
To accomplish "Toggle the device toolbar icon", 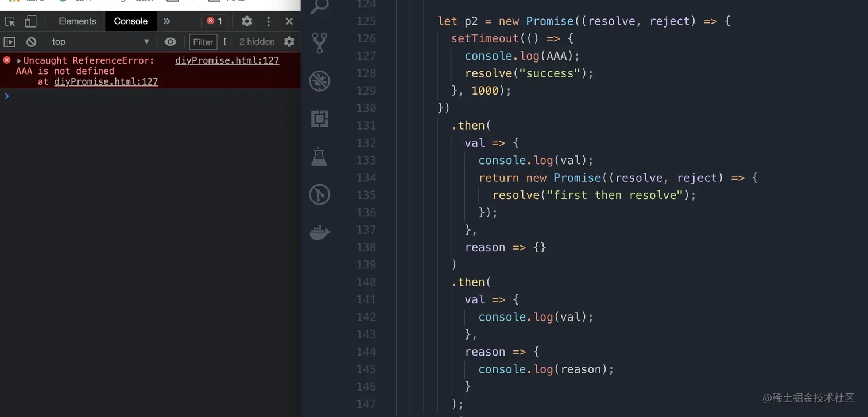I will pyautogui.click(x=30, y=21).
